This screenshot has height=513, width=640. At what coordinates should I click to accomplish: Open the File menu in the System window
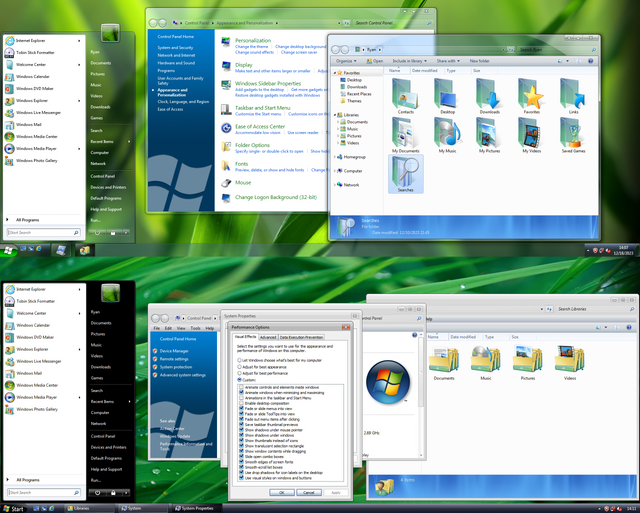point(156,328)
